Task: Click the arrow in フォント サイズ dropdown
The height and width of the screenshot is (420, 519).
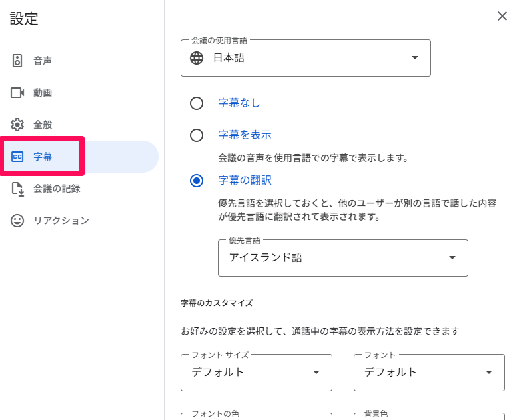Action: point(316,372)
